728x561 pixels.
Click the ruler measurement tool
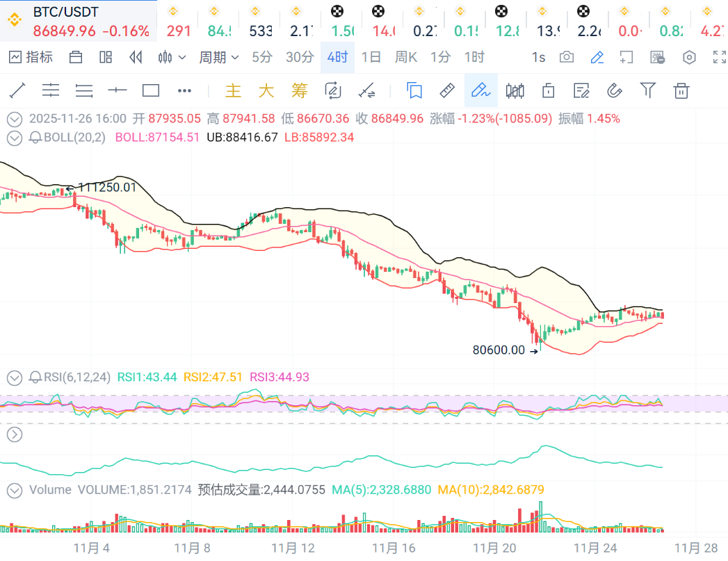point(447,90)
